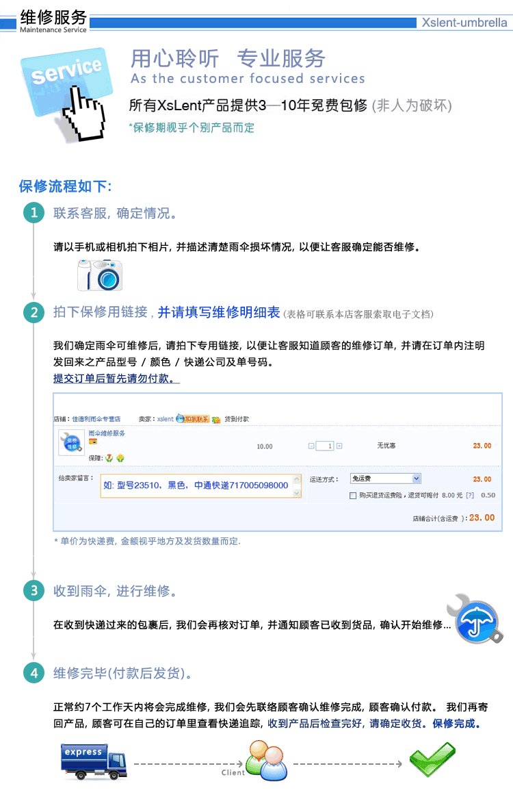
Task: Open the xslent seller link
Action: point(166,419)
